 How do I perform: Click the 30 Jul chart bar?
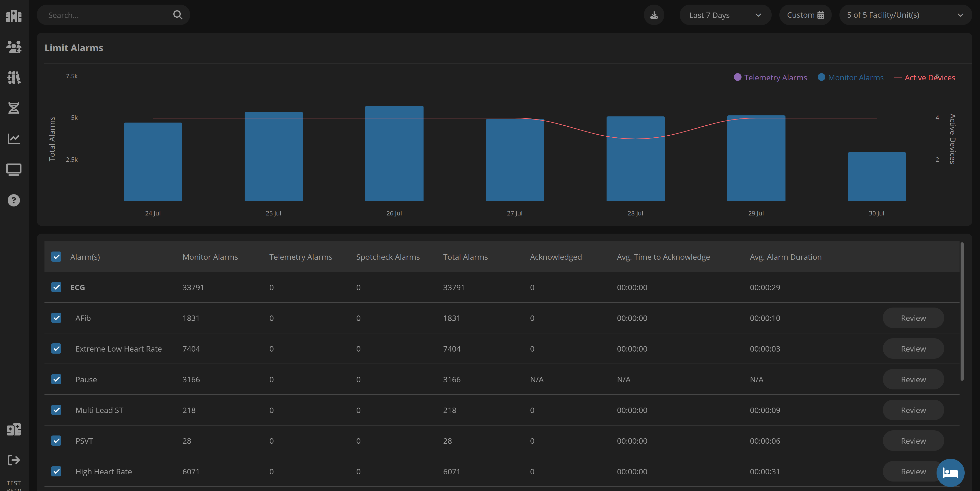point(876,177)
